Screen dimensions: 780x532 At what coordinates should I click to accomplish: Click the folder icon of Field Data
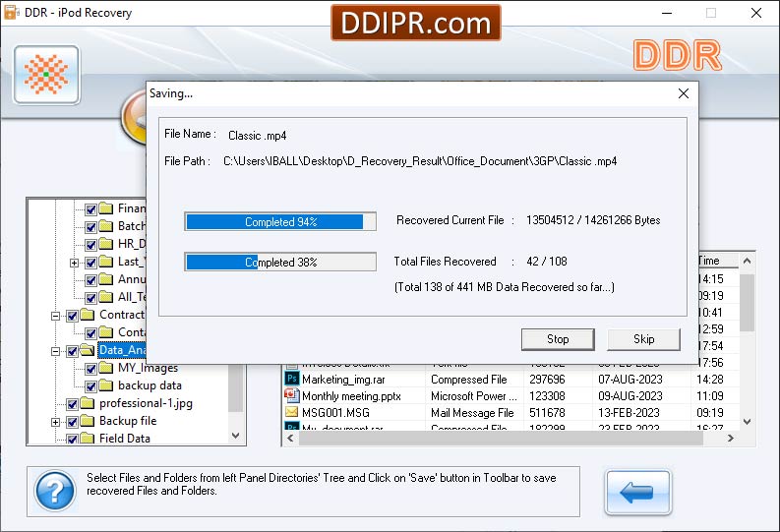(88, 438)
